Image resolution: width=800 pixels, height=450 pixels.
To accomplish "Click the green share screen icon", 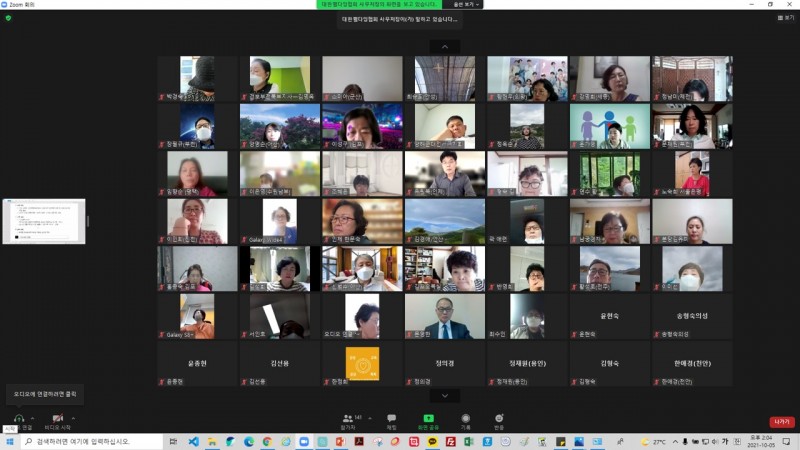I will tap(428, 418).
